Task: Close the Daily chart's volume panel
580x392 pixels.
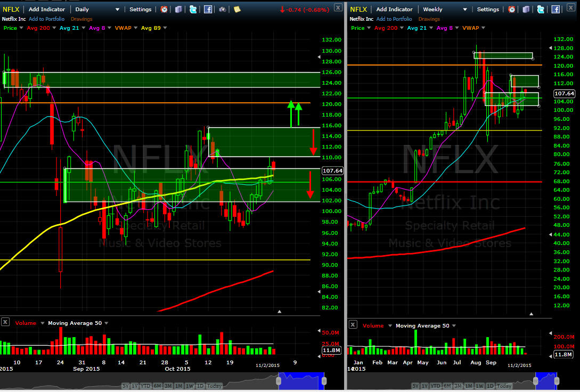Action: (x=5, y=322)
